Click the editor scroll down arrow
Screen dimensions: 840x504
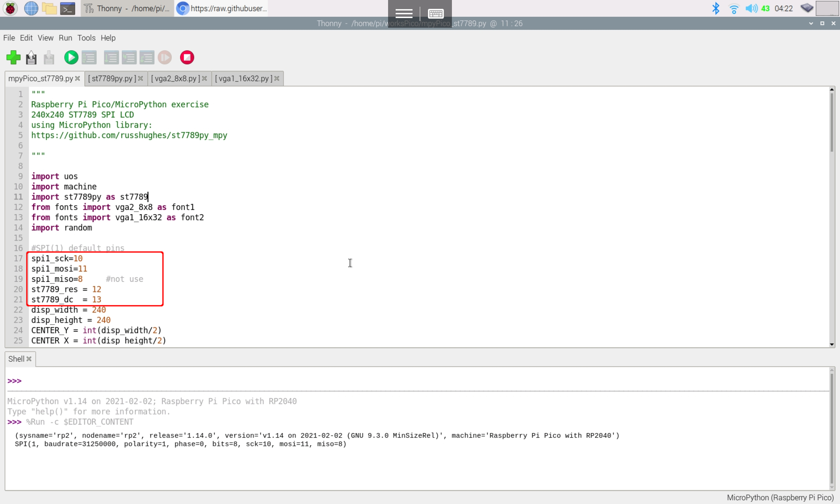pyautogui.click(x=832, y=344)
